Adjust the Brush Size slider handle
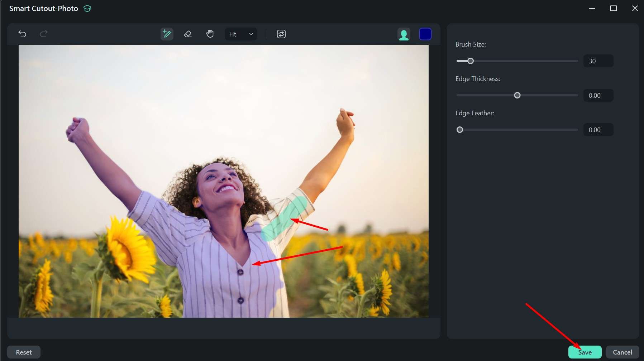The height and width of the screenshot is (361, 644). 471,61
